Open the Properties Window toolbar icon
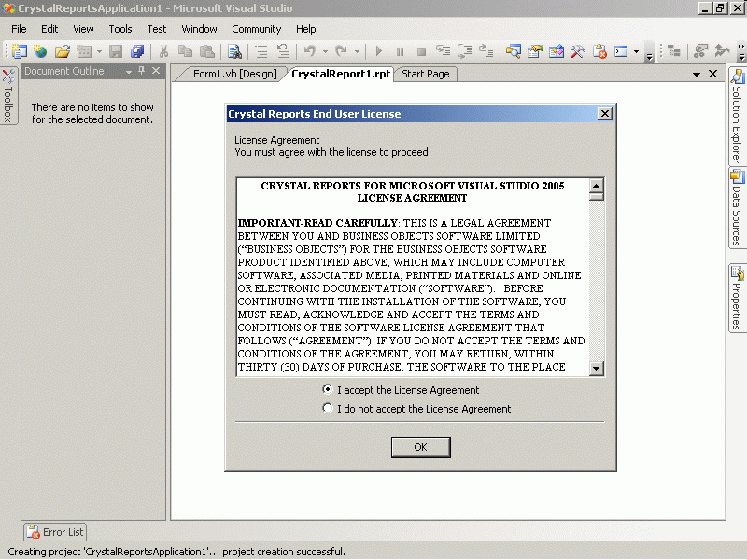This screenshot has height=560, width=747. click(534, 51)
